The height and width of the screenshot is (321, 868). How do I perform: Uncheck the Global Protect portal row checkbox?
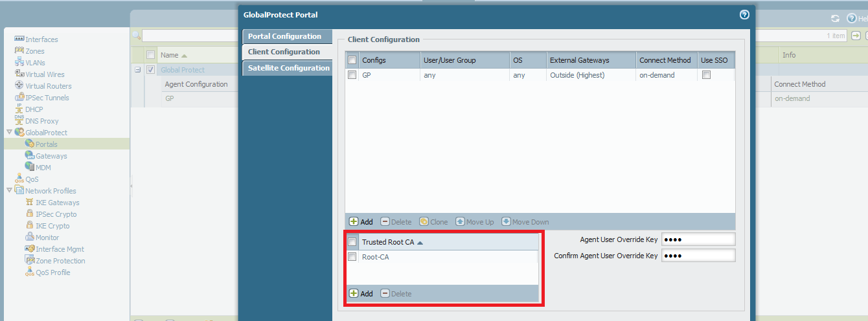coord(151,70)
